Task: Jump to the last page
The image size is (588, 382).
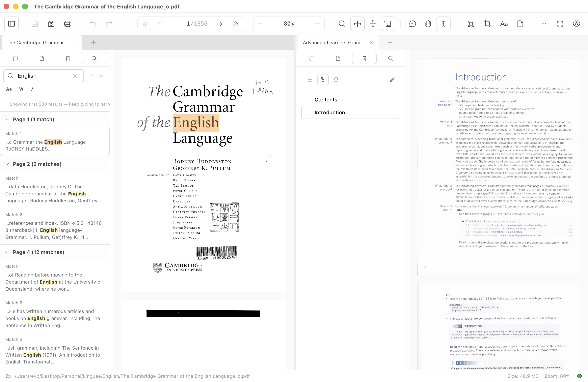Action: [x=235, y=24]
